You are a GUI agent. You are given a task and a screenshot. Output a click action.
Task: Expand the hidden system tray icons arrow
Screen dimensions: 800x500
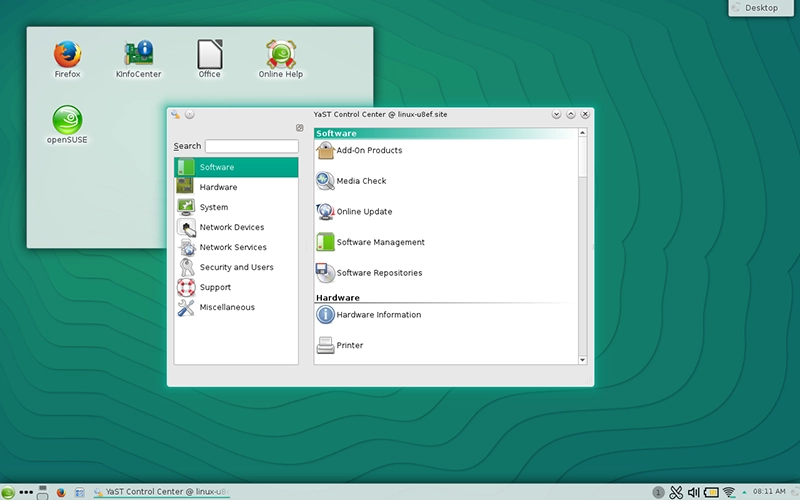[x=744, y=492]
